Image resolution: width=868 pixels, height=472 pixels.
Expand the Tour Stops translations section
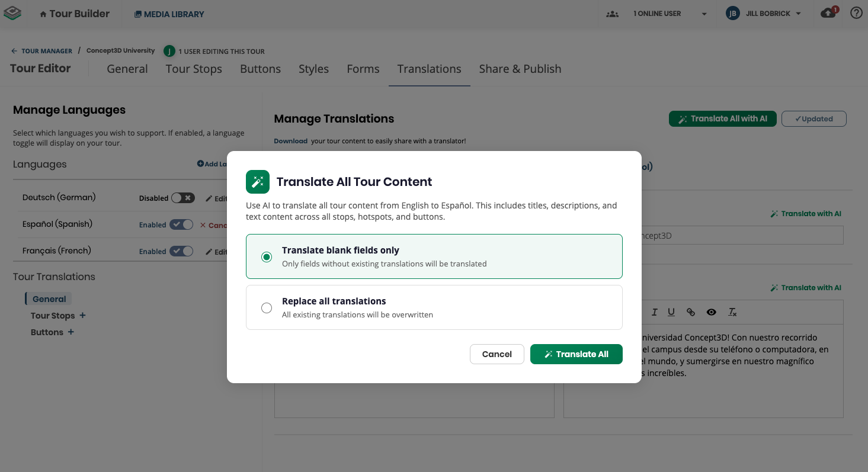(x=82, y=316)
